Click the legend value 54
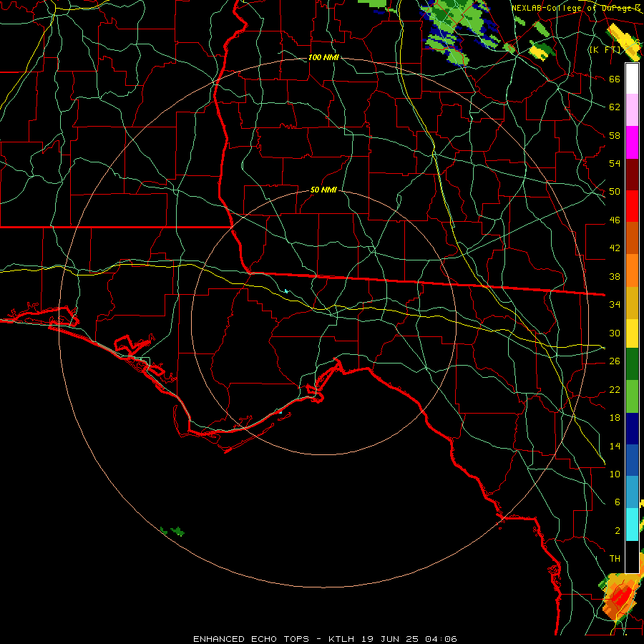This screenshot has height=644, width=644. [615, 163]
